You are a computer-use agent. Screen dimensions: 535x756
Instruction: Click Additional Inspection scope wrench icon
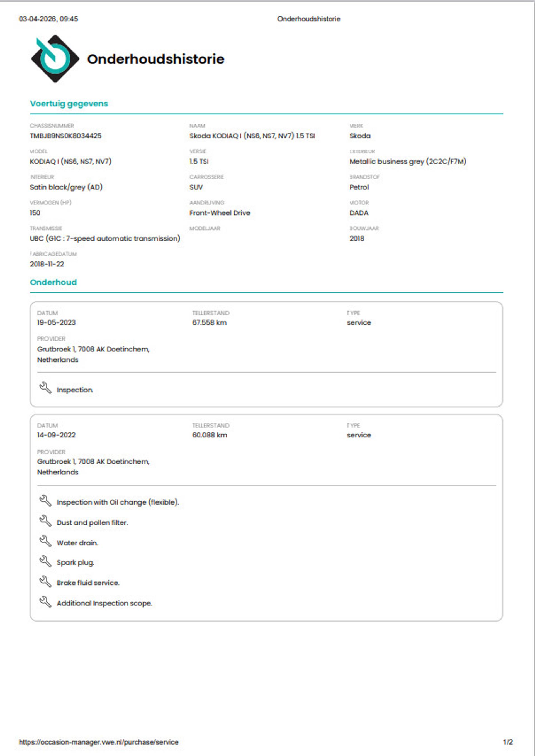pyautogui.click(x=45, y=601)
